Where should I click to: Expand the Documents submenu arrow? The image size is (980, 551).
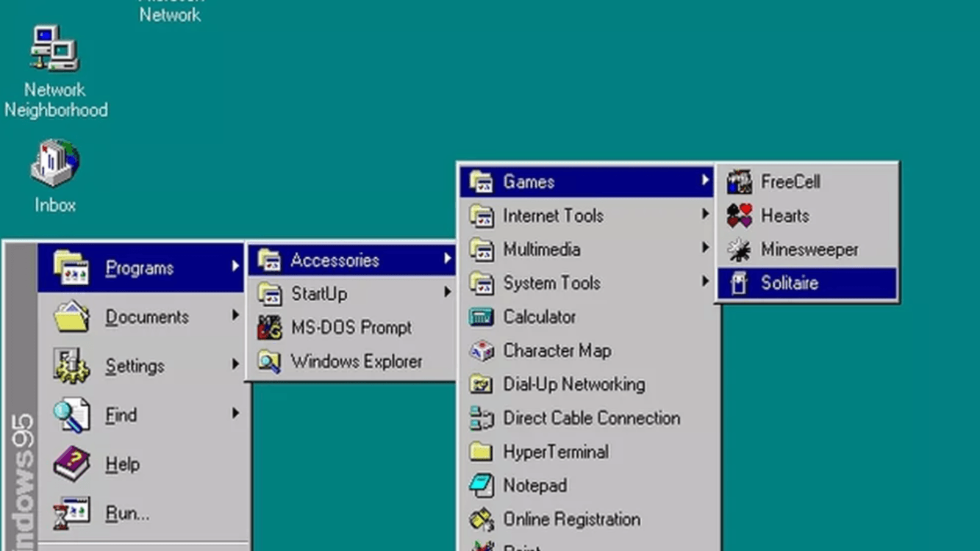(x=235, y=315)
